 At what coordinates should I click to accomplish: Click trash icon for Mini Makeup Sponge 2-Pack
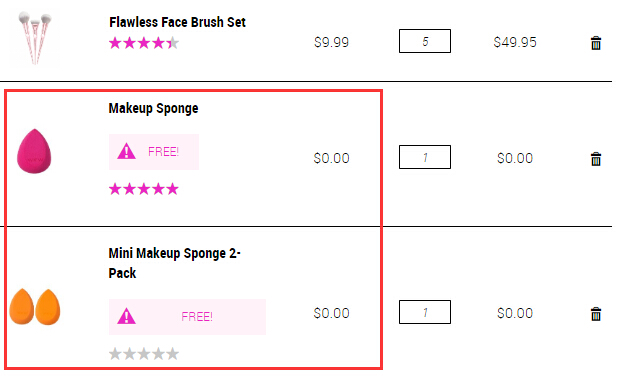(596, 314)
